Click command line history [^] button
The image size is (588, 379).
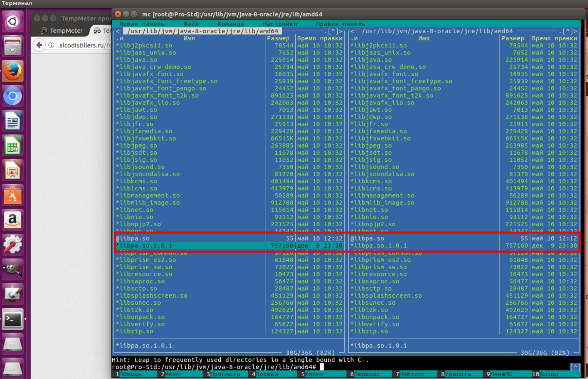pos(575,367)
